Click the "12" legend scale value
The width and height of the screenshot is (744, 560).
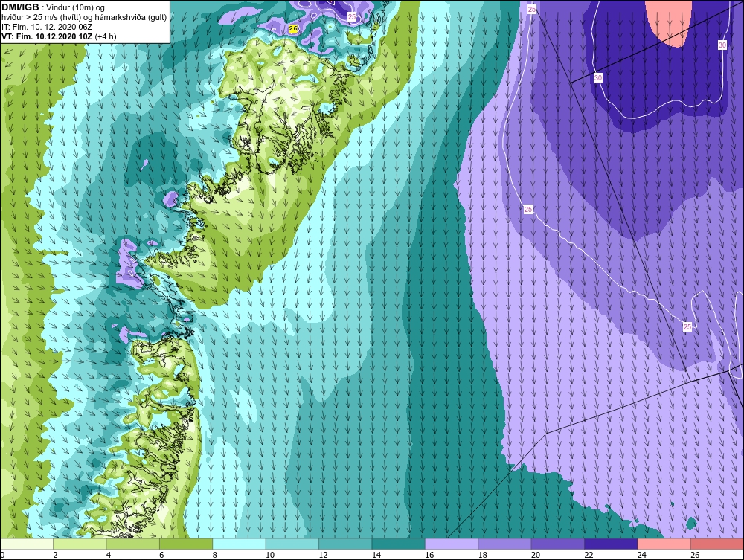(x=323, y=555)
